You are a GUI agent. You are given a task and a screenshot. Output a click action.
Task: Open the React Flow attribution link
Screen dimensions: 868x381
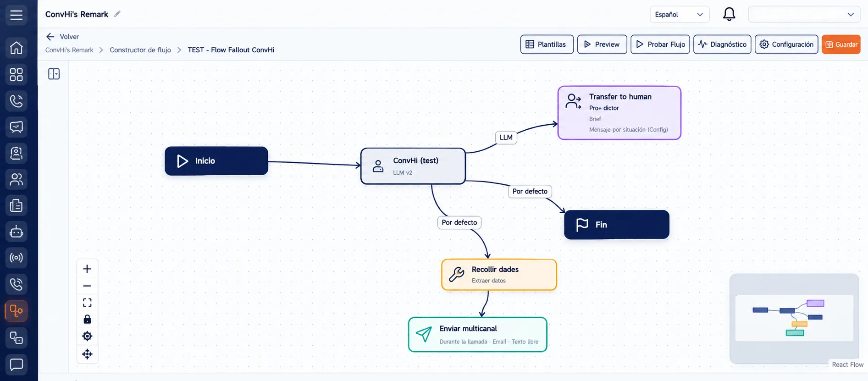point(847,364)
